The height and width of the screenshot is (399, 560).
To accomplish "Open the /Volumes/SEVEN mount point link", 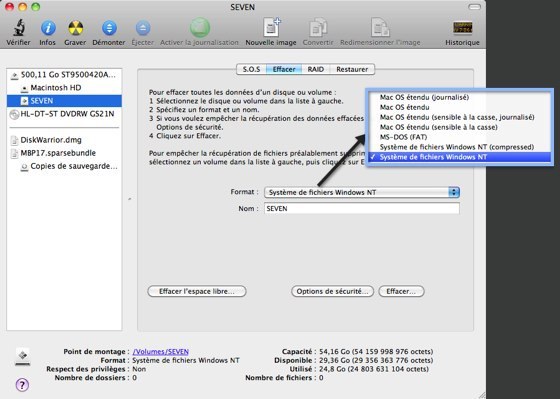I will [161, 352].
